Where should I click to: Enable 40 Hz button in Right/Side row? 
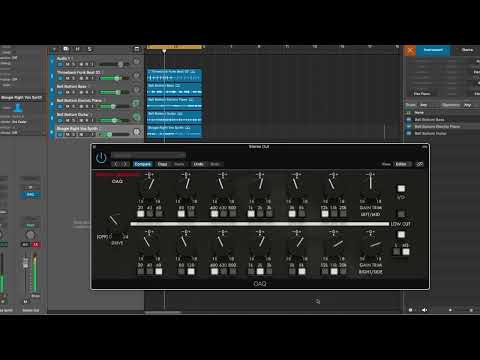point(150,271)
